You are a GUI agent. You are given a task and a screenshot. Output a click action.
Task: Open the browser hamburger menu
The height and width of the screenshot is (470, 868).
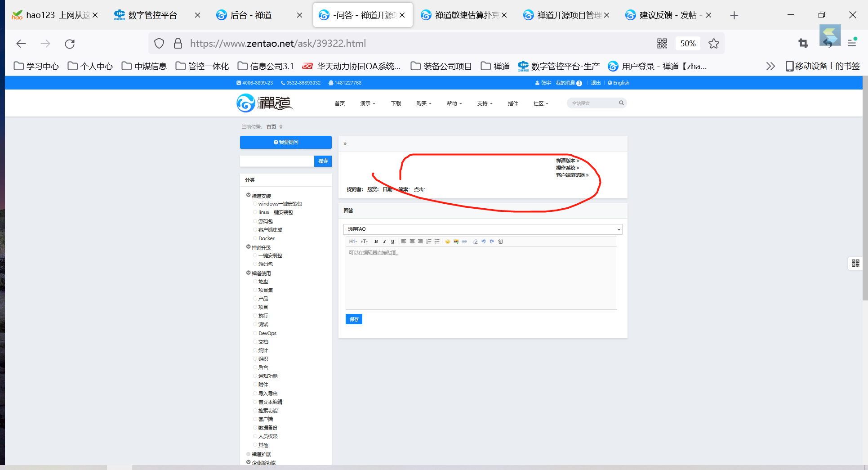[x=852, y=43]
